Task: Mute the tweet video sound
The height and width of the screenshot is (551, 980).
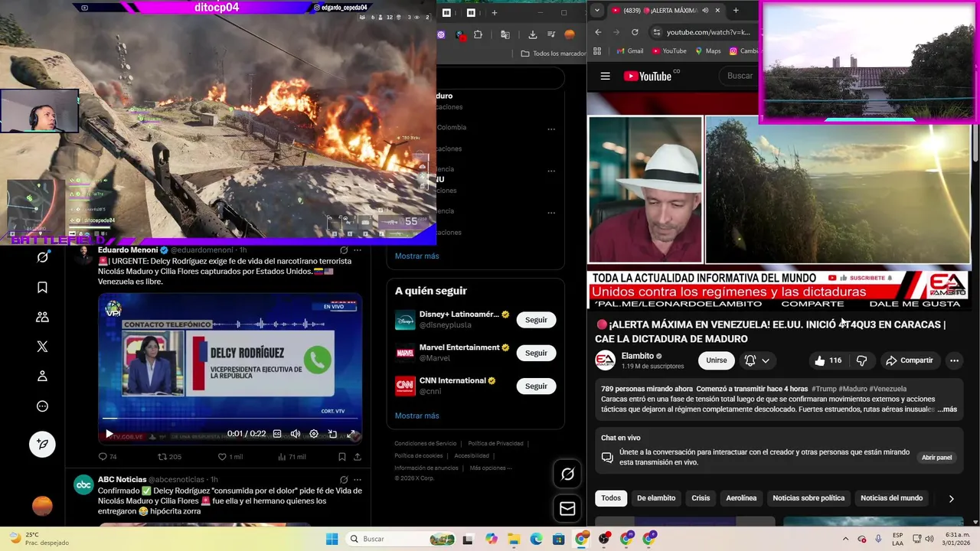Action: (x=296, y=434)
